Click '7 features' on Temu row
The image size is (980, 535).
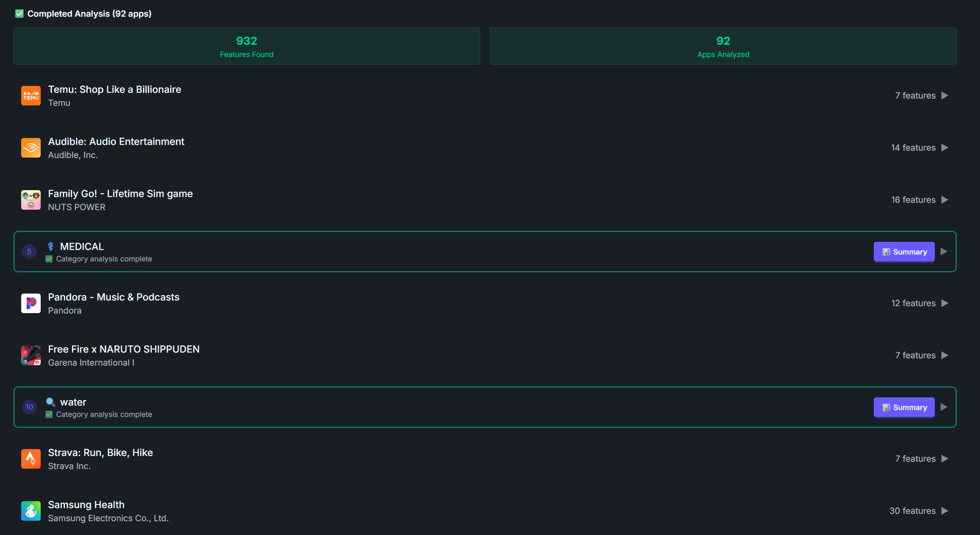pyautogui.click(x=915, y=96)
